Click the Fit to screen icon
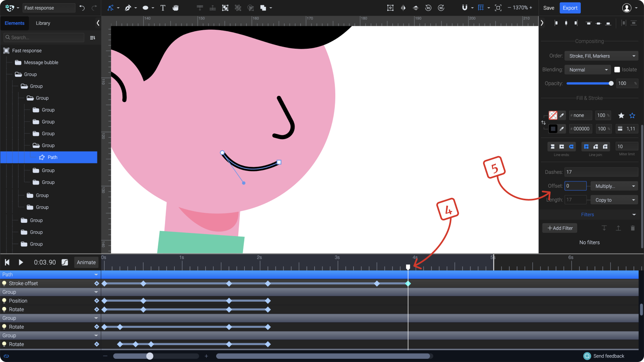Viewport: 644px width, 362px height. (x=498, y=8)
